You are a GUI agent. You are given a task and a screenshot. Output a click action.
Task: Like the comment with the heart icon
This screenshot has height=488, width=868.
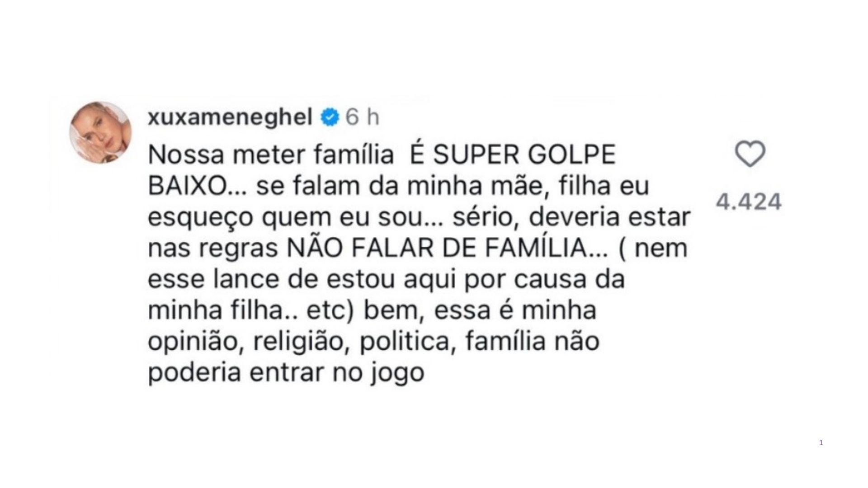click(x=750, y=154)
